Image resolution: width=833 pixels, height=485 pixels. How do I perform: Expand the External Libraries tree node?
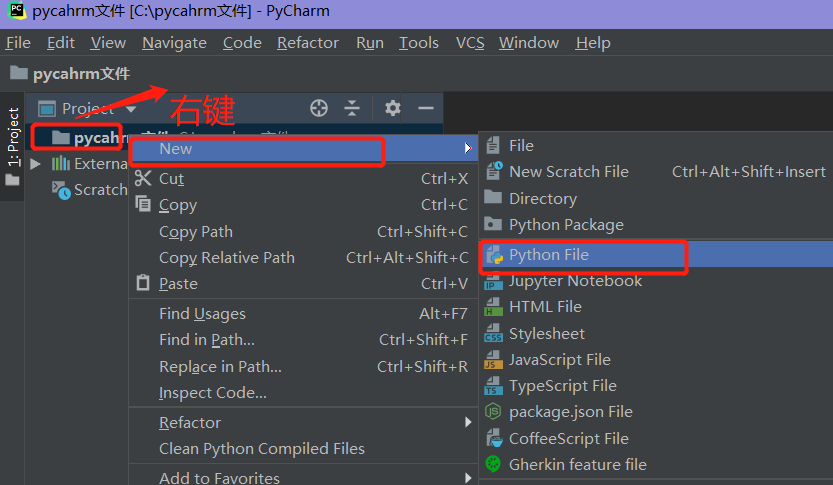coord(36,163)
